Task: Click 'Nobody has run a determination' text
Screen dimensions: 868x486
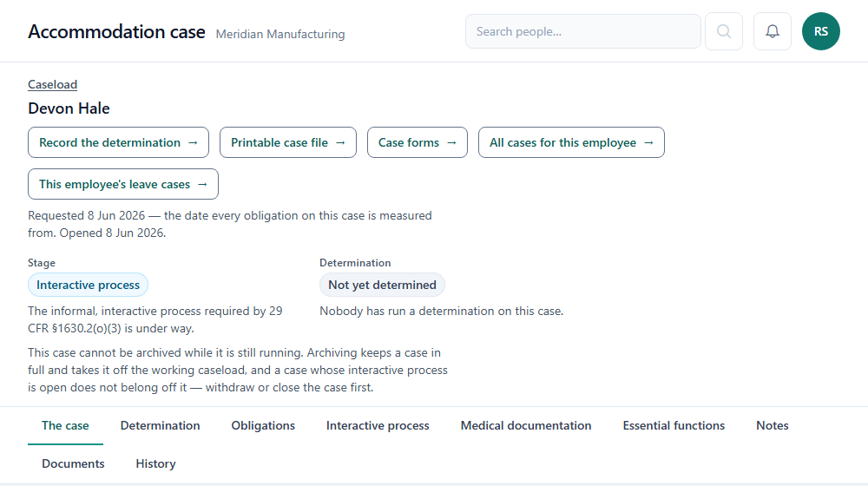Action: [441, 311]
